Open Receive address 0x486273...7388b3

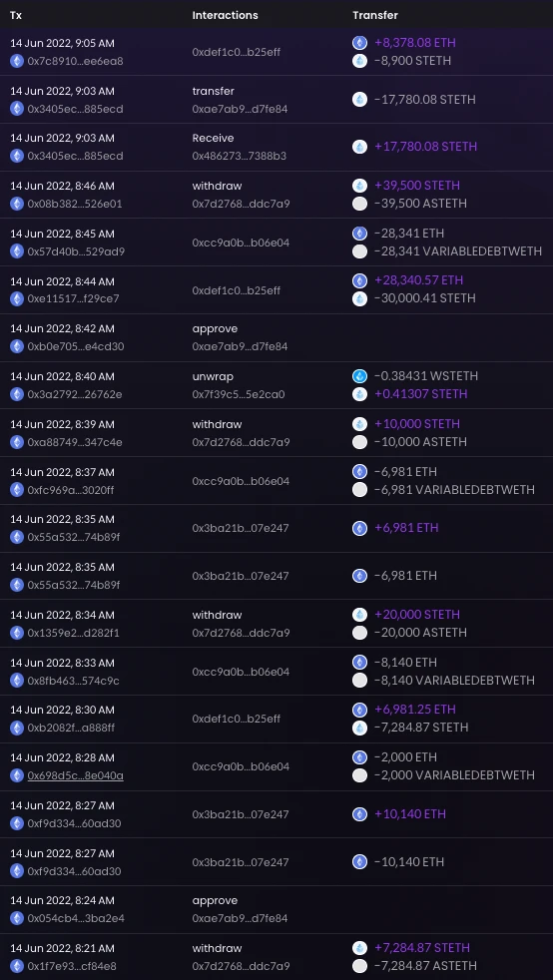[240, 156]
